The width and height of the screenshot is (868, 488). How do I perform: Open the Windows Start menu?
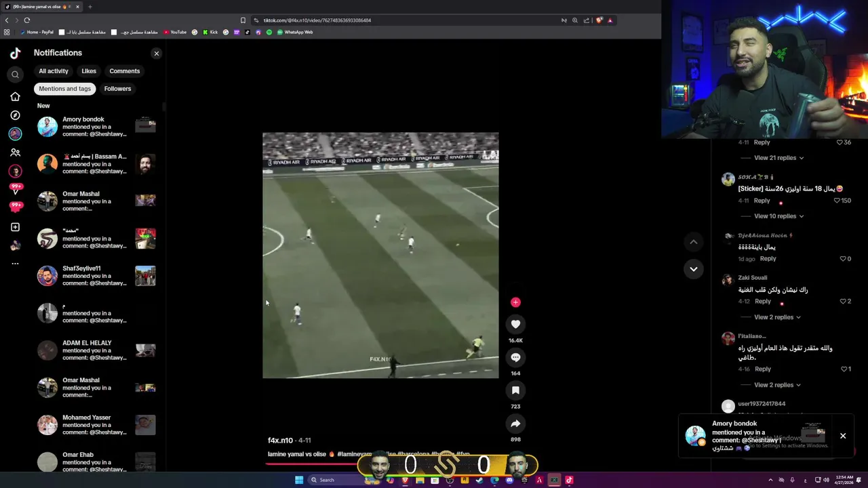299,480
